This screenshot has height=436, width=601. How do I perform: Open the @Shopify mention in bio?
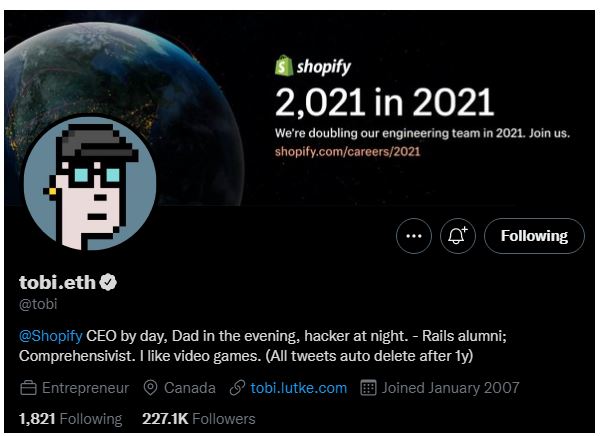coord(51,335)
